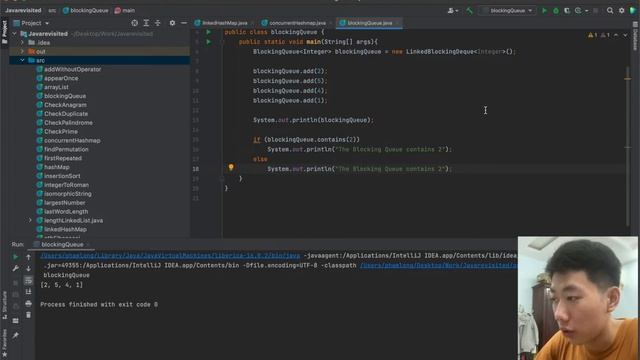Open run configuration wrench in Run panel

(16, 269)
